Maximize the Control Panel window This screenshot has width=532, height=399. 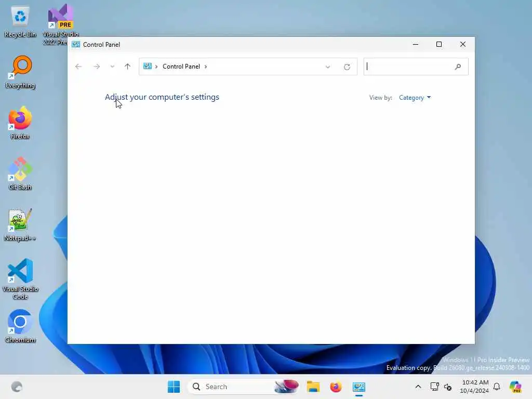[x=438, y=45]
